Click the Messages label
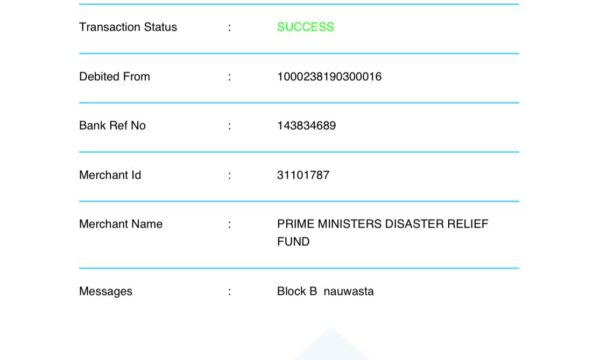Image resolution: width=600 pixels, height=360 pixels. 106,292
